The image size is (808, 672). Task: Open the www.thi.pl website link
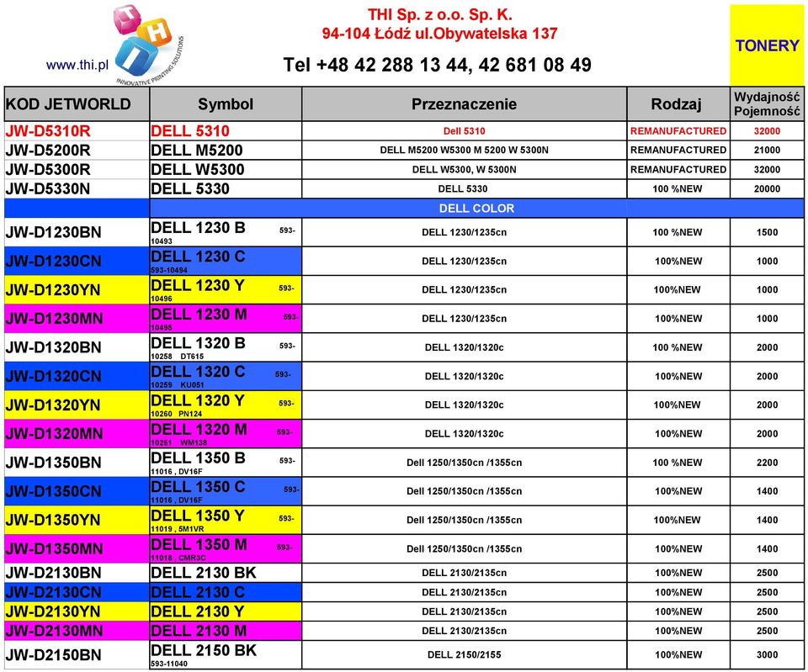tap(77, 65)
